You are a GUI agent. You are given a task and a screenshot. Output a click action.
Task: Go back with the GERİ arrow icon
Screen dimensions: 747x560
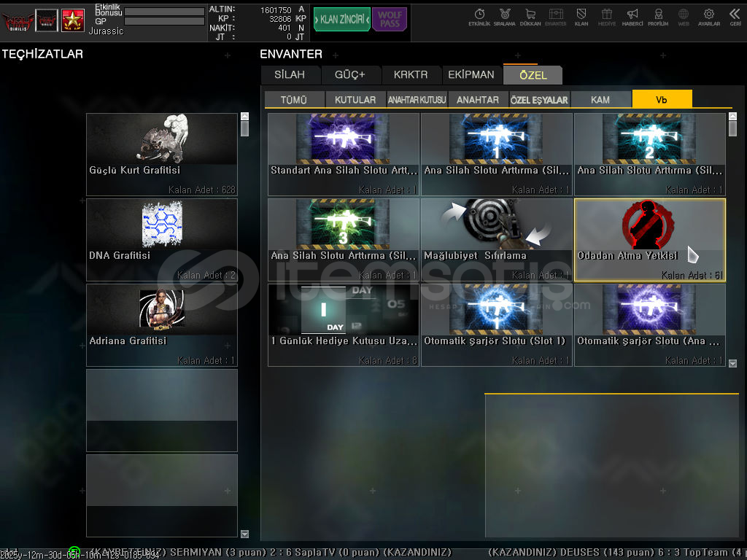point(735,17)
